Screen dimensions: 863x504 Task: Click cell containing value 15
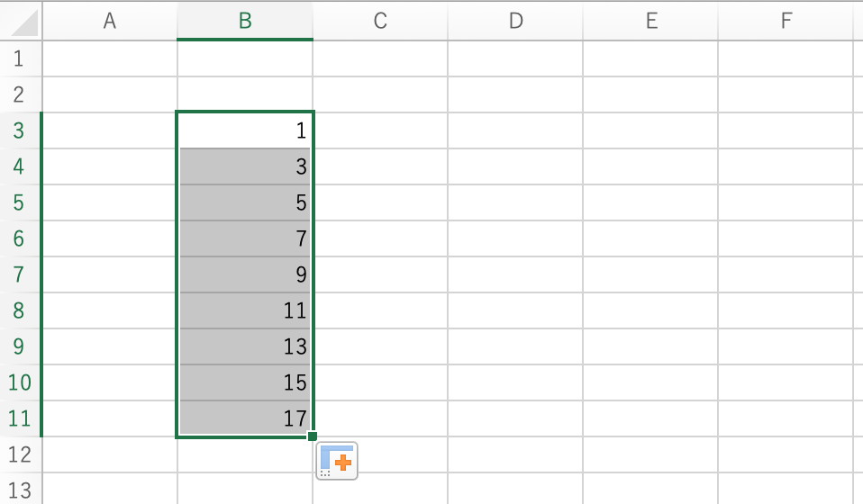coord(245,383)
